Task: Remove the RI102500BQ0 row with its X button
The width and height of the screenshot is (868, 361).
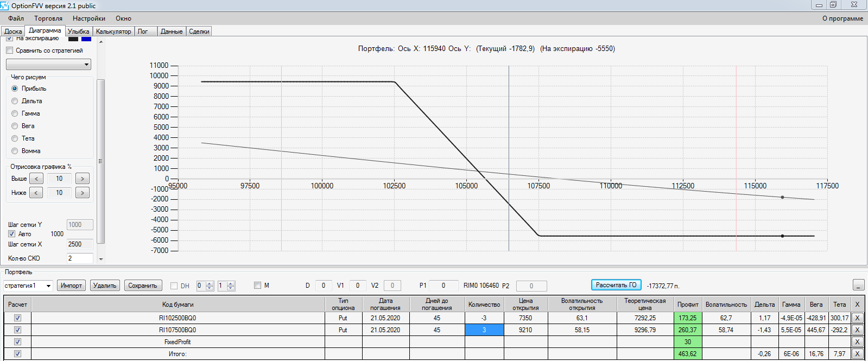Action: coord(857,318)
